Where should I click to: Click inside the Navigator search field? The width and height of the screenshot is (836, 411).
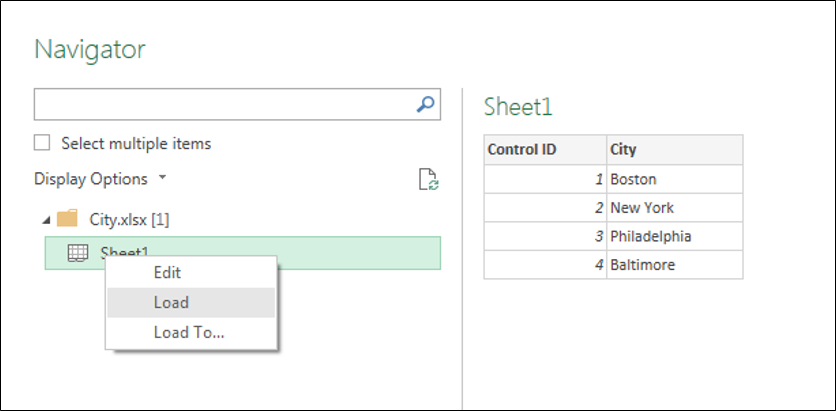click(x=224, y=104)
